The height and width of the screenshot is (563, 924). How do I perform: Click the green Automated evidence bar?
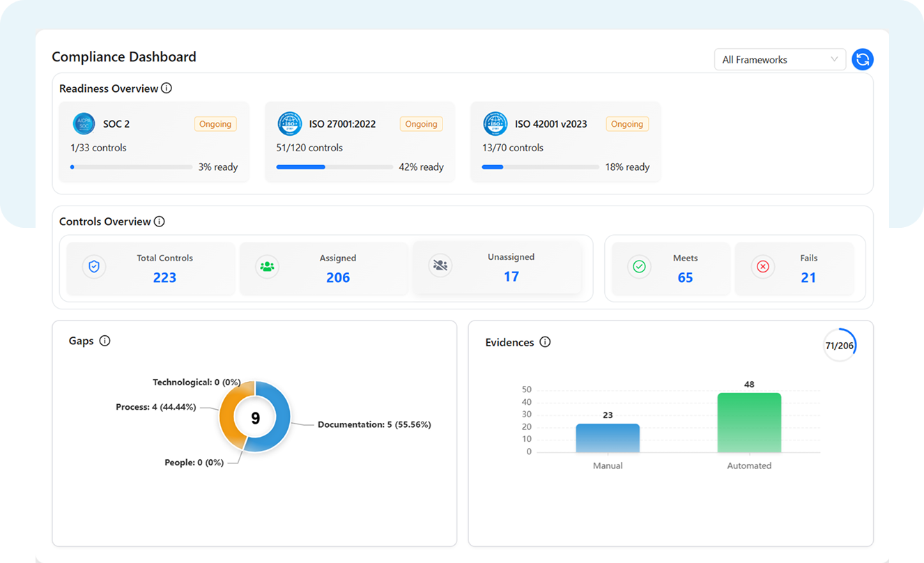(749, 423)
